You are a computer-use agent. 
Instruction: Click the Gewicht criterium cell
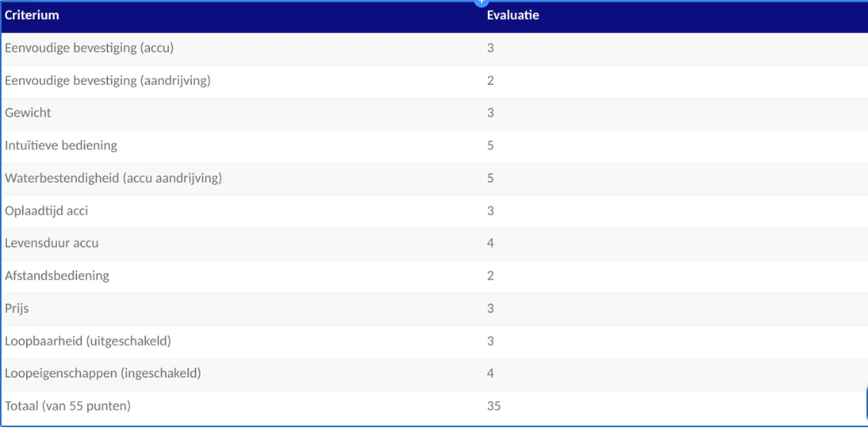28,113
